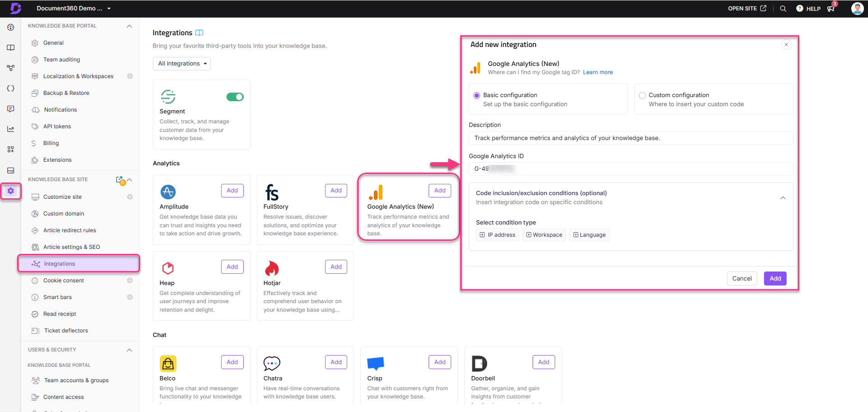868x412 pixels.
Task: Open the workflow nodes icon in left rail
Action: [11, 68]
